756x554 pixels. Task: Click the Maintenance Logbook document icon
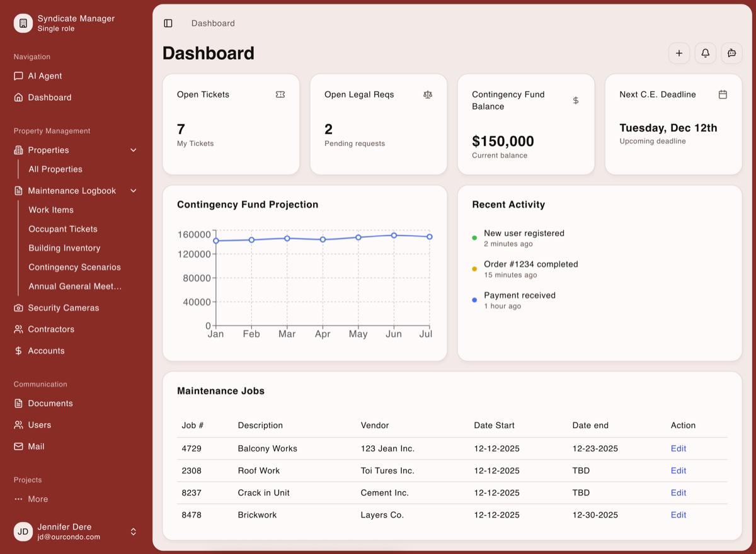tap(18, 191)
